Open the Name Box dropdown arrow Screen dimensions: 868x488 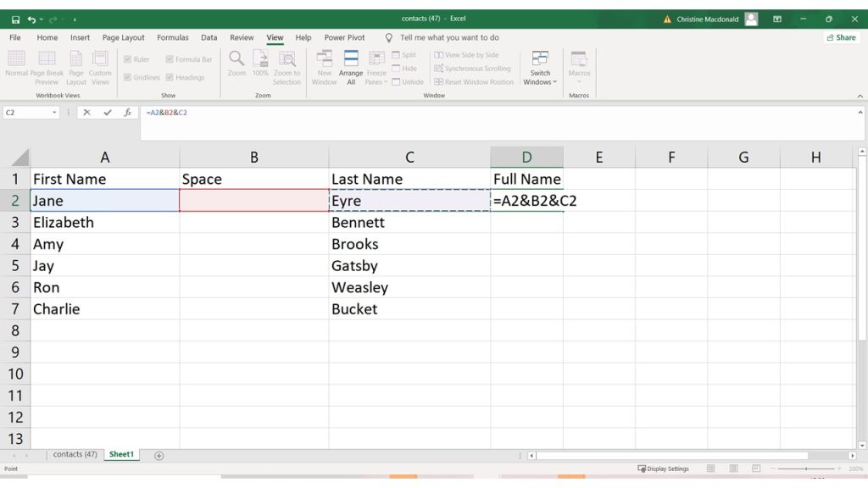[x=54, y=113]
